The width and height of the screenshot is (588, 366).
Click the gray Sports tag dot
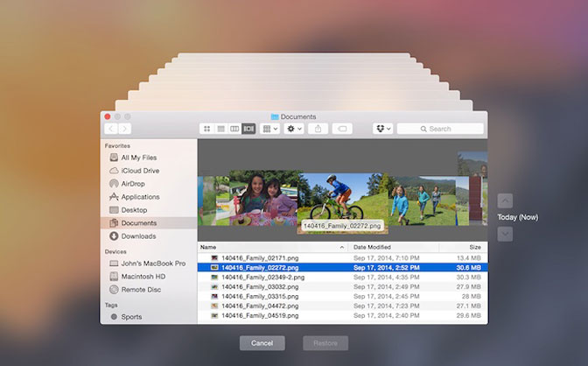114,317
